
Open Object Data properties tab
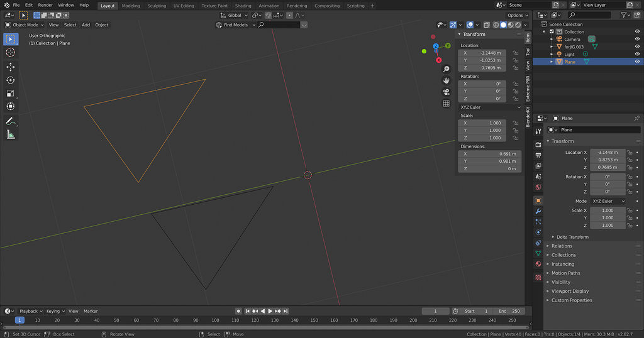pyautogui.click(x=538, y=253)
